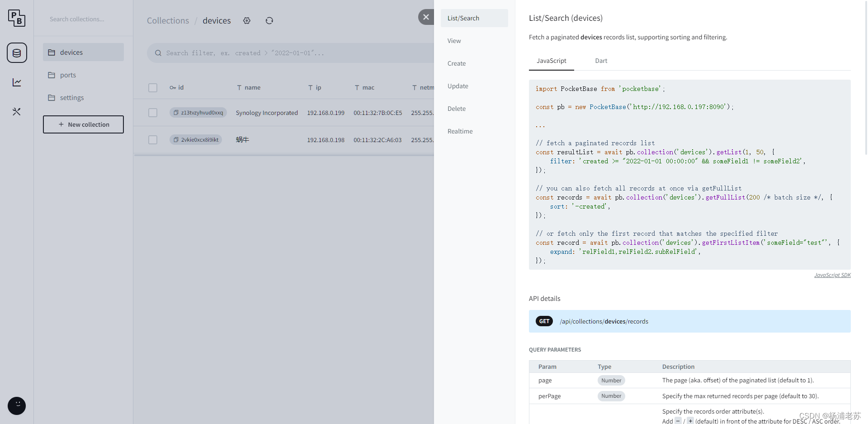Switch to the Dart code tab
Screen dimensions: 868x424
pyautogui.click(x=601, y=61)
